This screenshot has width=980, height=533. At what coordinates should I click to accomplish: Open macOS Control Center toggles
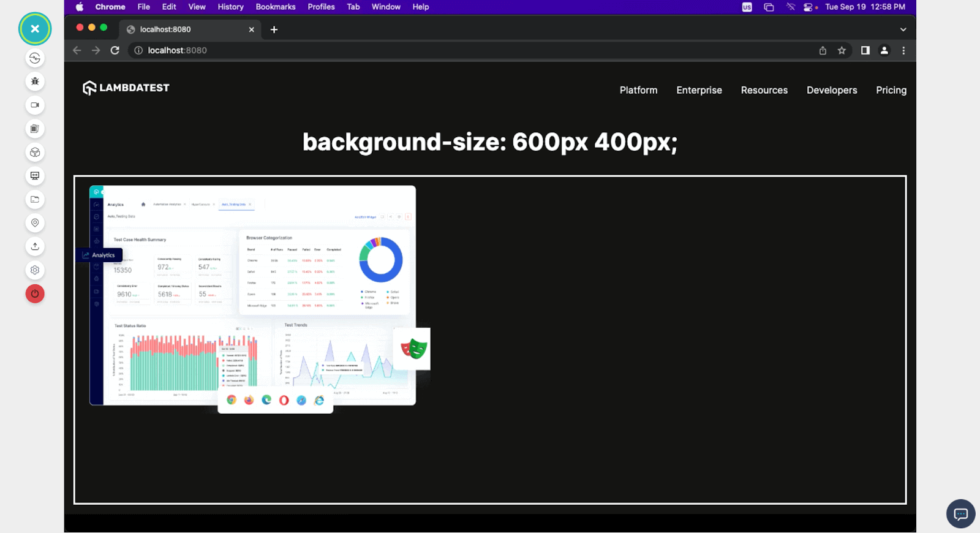(809, 7)
